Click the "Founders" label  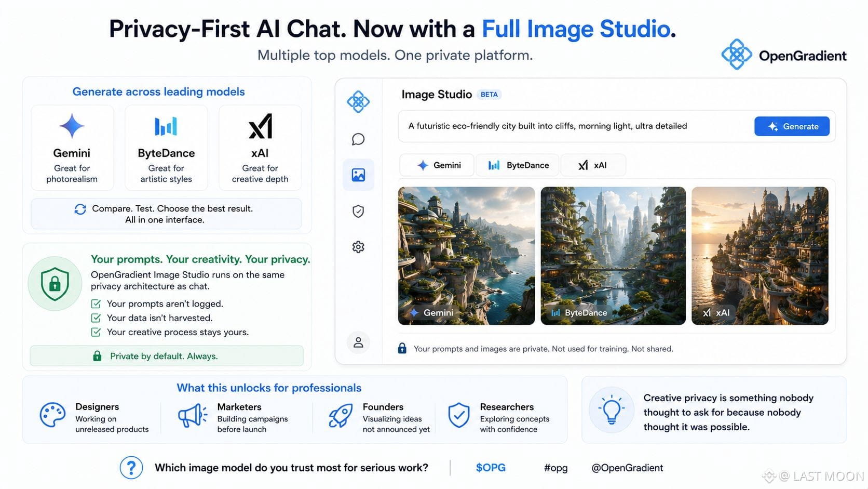[383, 407]
